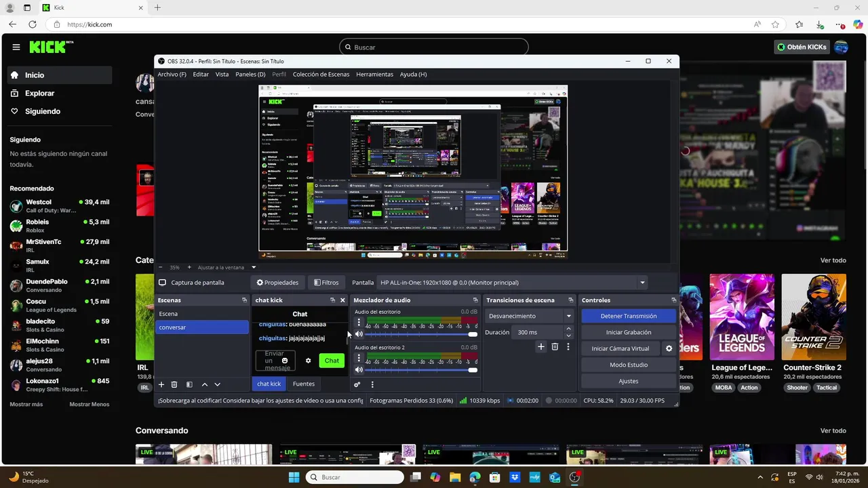Image resolution: width=868 pixels, height=488 pixels.
Task: Zoom out the OBS preview with minus
Action: click(x=161, y=267)
